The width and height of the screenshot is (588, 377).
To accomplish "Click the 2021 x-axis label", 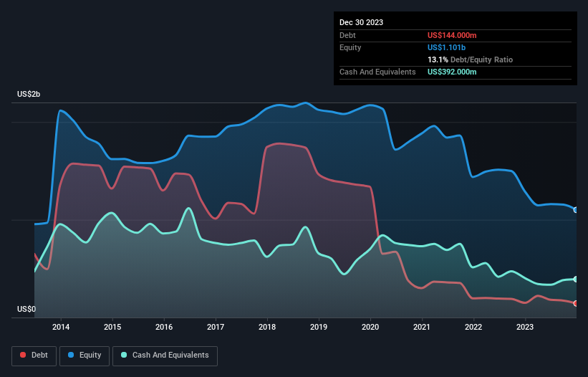I will pyautogui.click(x=422, y=327).
